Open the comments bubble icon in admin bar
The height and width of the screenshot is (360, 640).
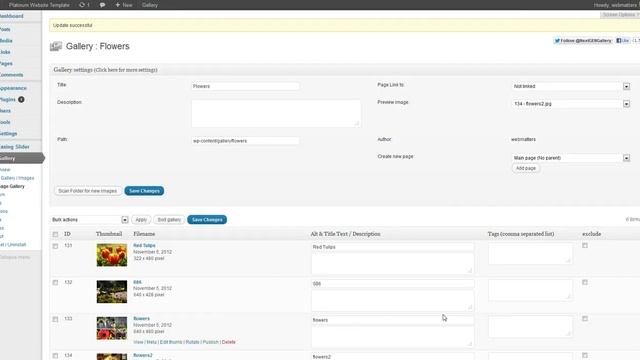[x=102, y=5]
